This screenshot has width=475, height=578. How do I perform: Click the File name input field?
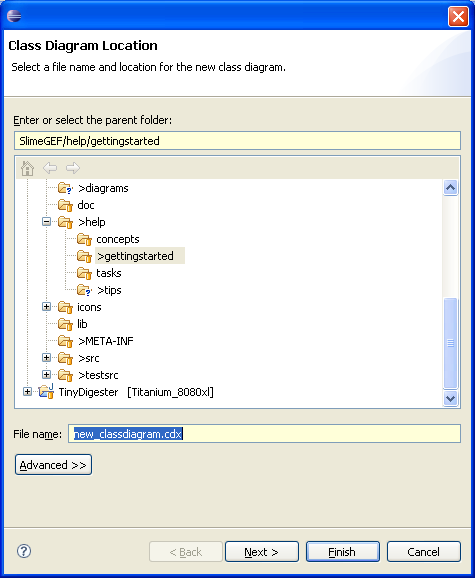click(264, 434)
